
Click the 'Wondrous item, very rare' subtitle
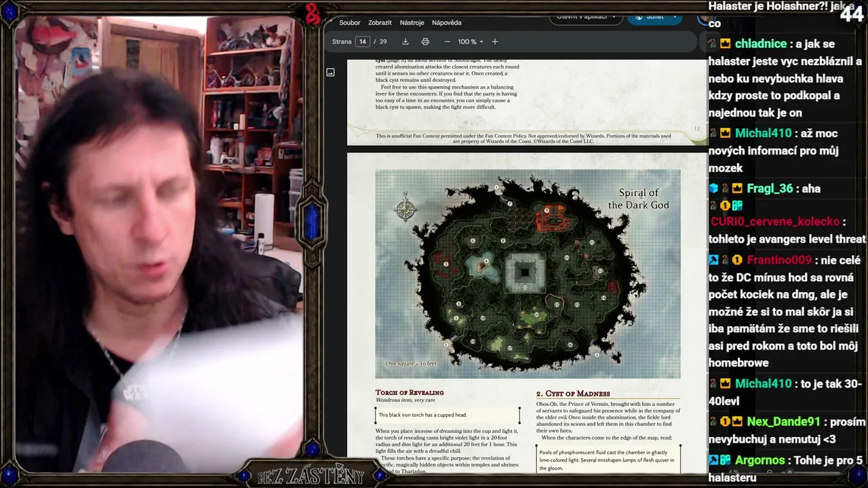tap(404, 400)
